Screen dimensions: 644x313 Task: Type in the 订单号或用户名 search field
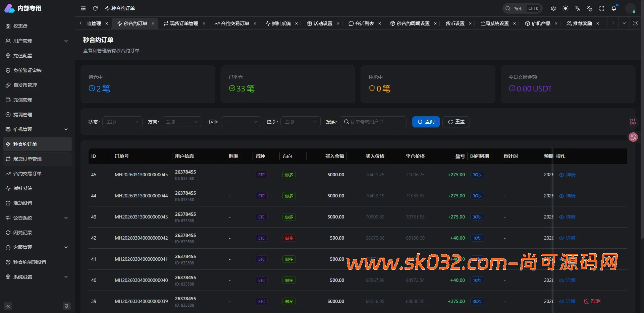coord(373,122)
